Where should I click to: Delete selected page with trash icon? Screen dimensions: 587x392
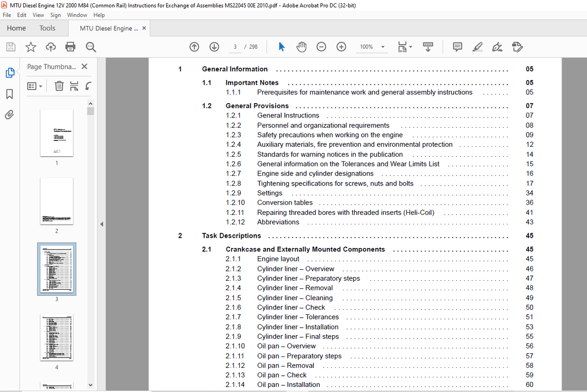[59, 86]
